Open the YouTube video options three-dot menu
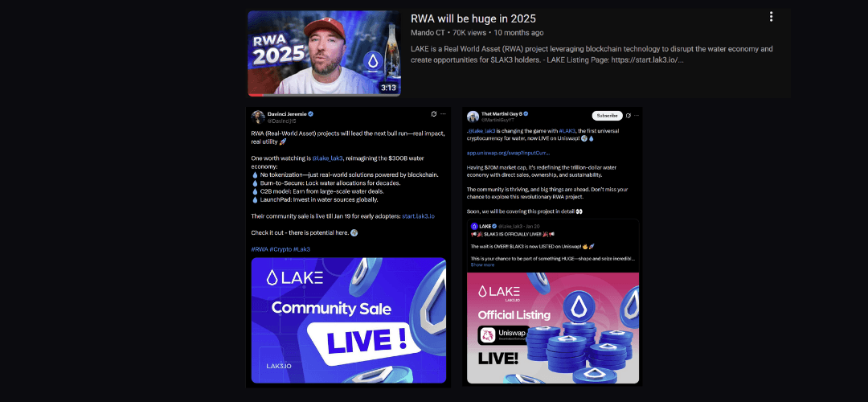The width and height of the screenshot is (868, 402). click(771, 17)
